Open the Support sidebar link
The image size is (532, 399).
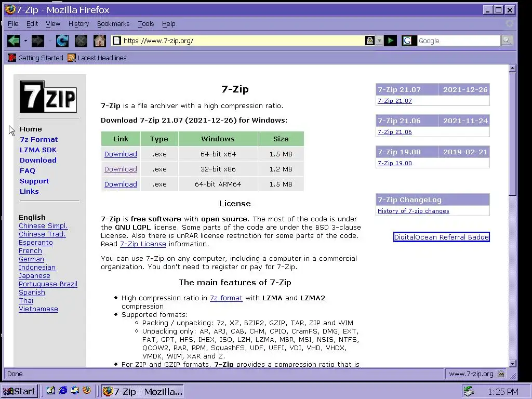(34, 181)
